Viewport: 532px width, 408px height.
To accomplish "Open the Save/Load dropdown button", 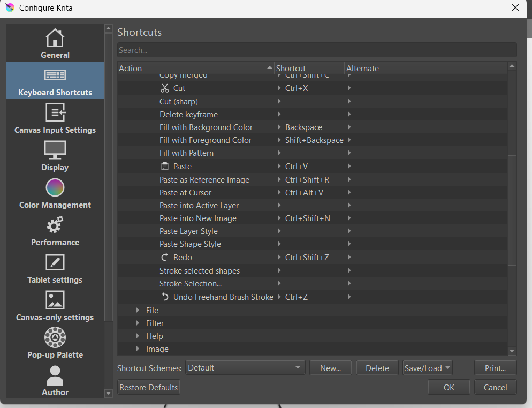I will 428,368.
